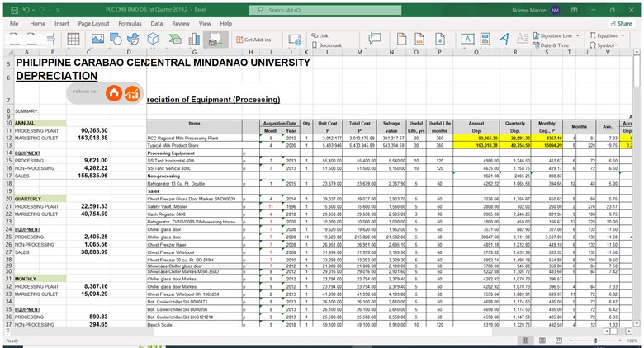The width and height of the screenshot is (644, 348).
Task: Click the horizontal scrollbar right arrow
Action: coord(629,331)
